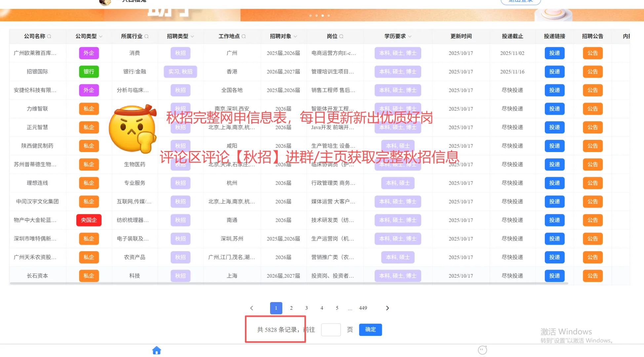Click the horizontal scrollbar under the table
Screen dimensions: 644x357
pos(289,283)
